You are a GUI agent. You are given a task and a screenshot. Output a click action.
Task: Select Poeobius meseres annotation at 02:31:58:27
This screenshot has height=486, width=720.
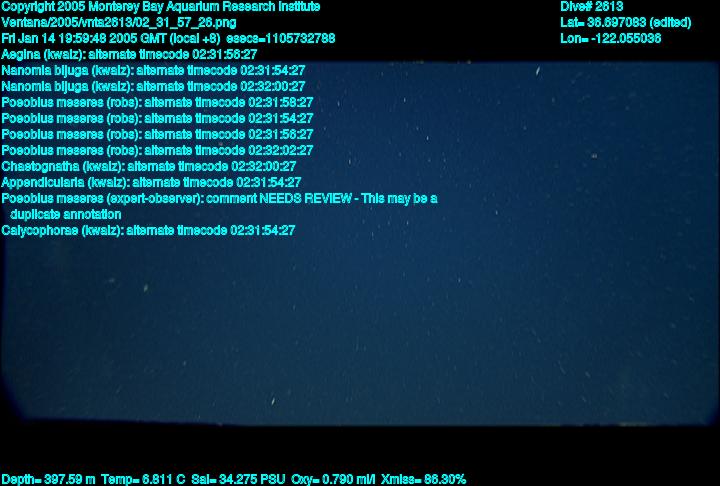(157, 102)
